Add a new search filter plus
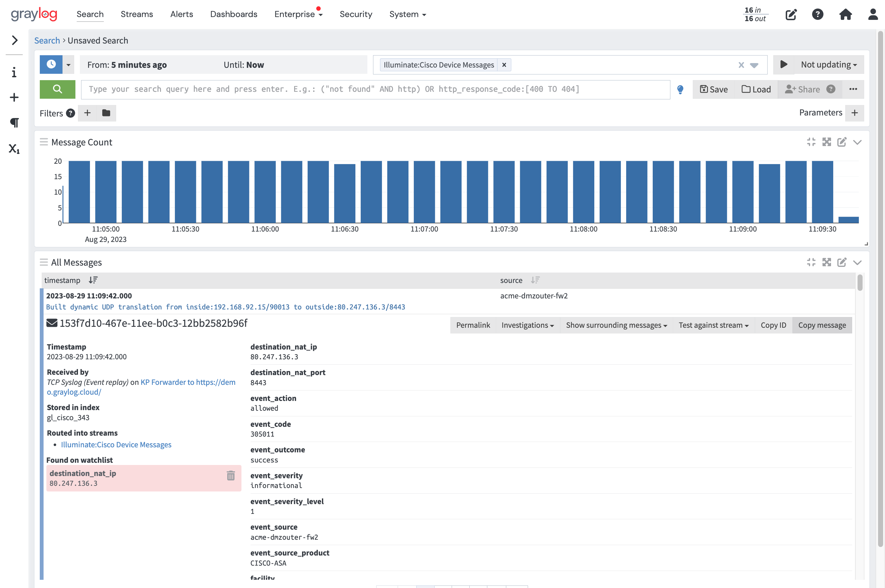 point(87,113)
